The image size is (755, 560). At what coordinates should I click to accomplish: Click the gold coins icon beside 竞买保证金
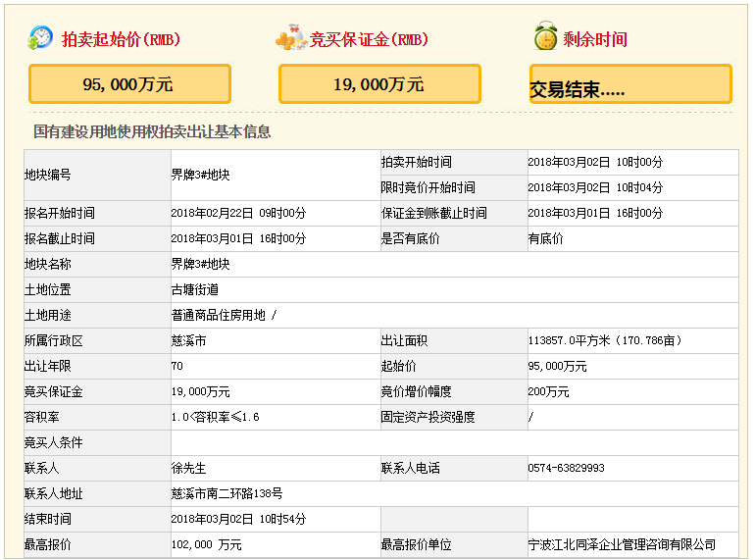(x=291, y=39)
